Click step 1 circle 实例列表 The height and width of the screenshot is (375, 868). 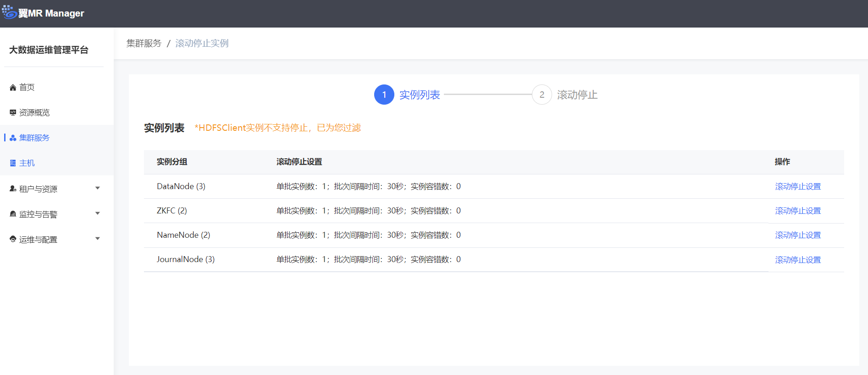(x=384, y=95)
